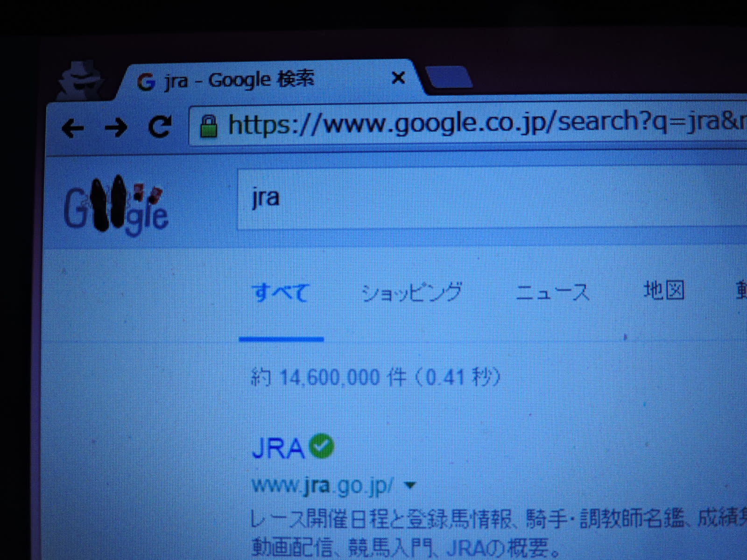Screen dimensions: 747x560
Task: Click the description line starting '動画配信'
Action: pos(405,548)
